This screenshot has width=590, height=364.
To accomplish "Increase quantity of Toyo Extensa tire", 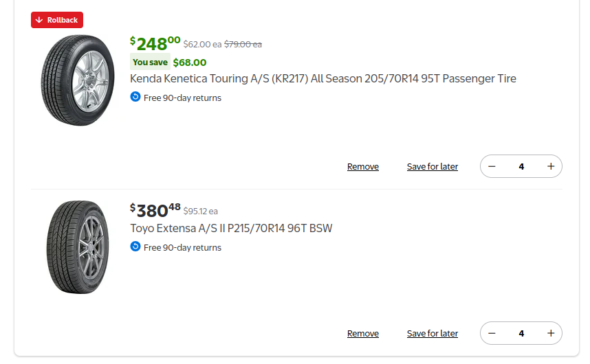I will click(551, 333).
